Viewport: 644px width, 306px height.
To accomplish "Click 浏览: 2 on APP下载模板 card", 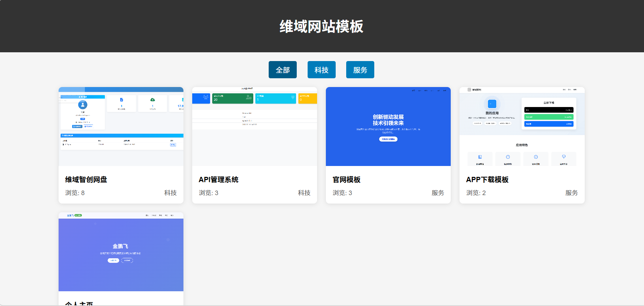I will coord(476,193).
